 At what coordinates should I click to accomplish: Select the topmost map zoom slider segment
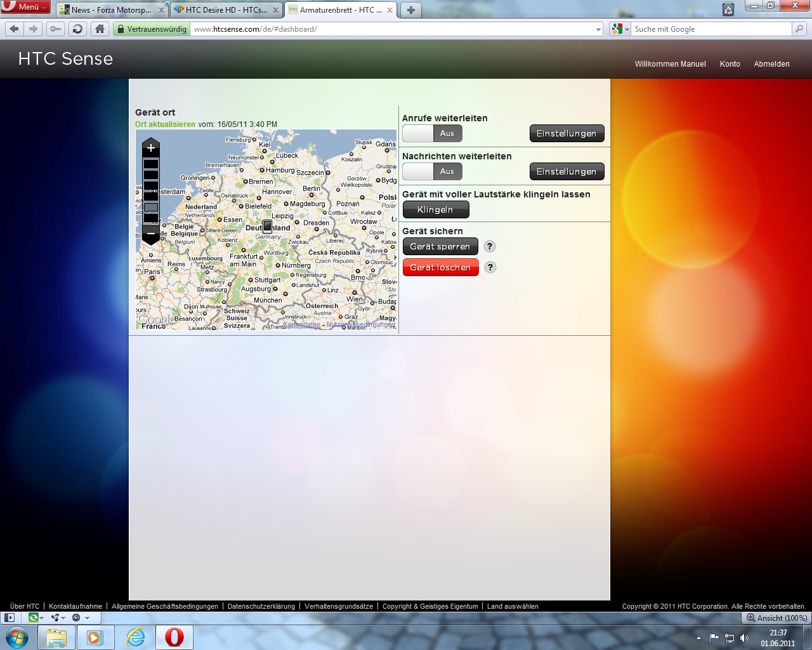tap(151, 164)
